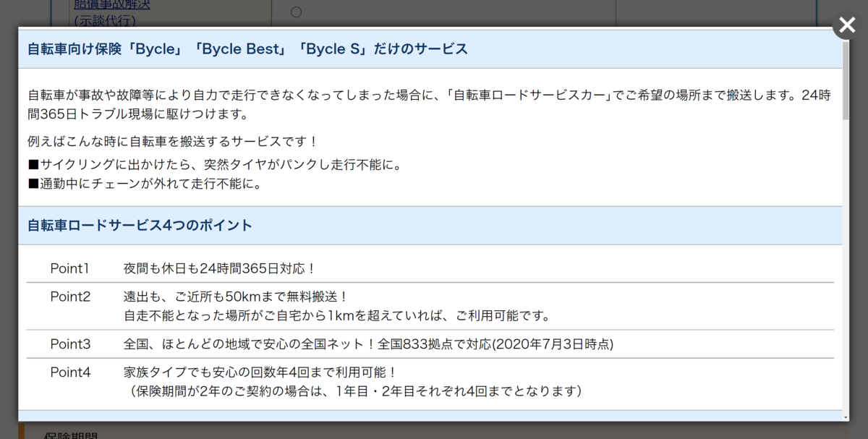Click the Point4 label

click(x=70, y=372)
